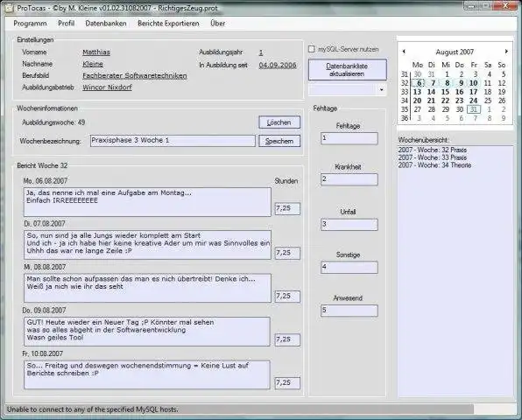This screenshot has height=420, width=522.
Task: Expand the database list dropdown
Action: click(x=382, y=90)
